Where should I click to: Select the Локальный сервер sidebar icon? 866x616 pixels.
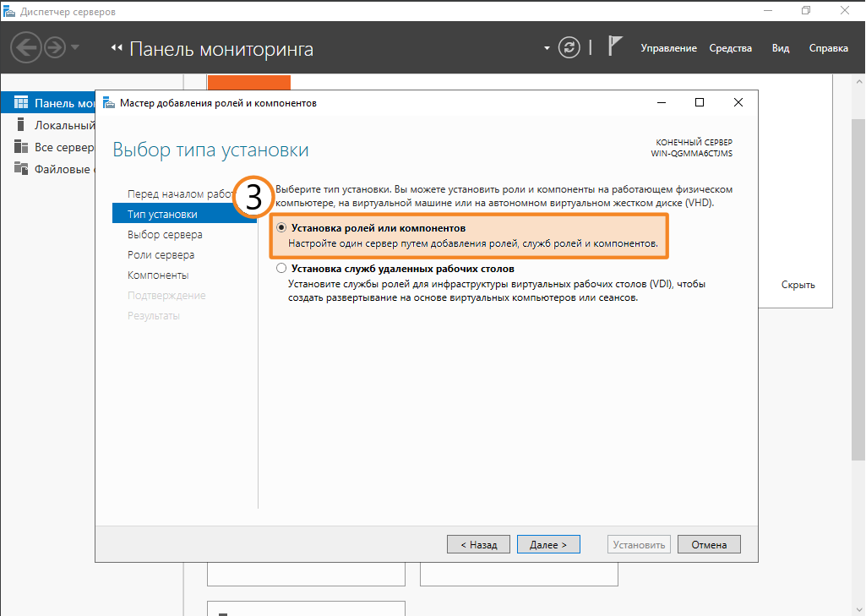point(21,125)
